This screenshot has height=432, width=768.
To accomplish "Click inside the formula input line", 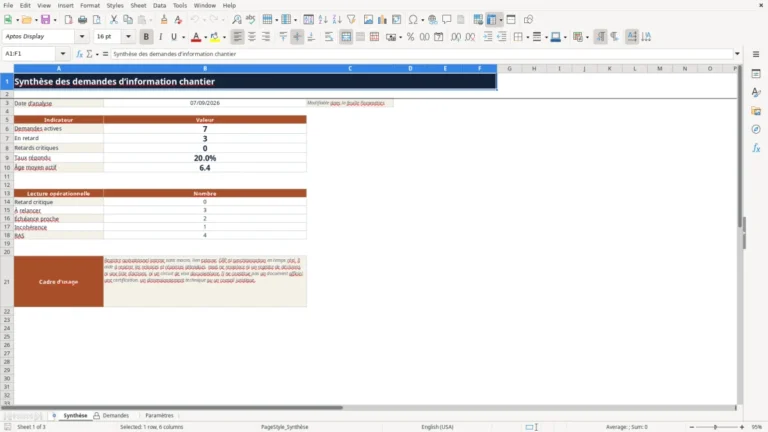I will pyautogui.click(x=421, y=54).
